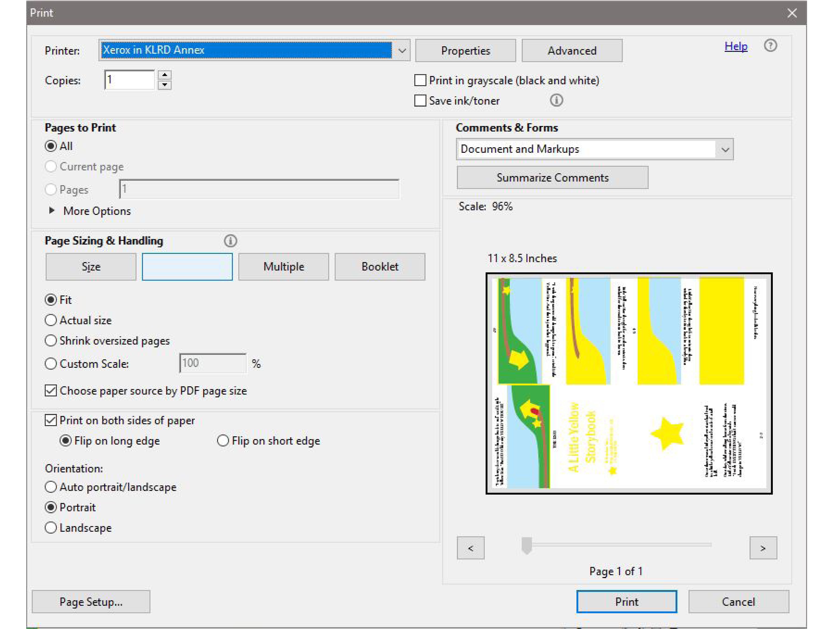Click the Print button
Viewport: 840px width, 629px height.
click(x=627, y=602)
